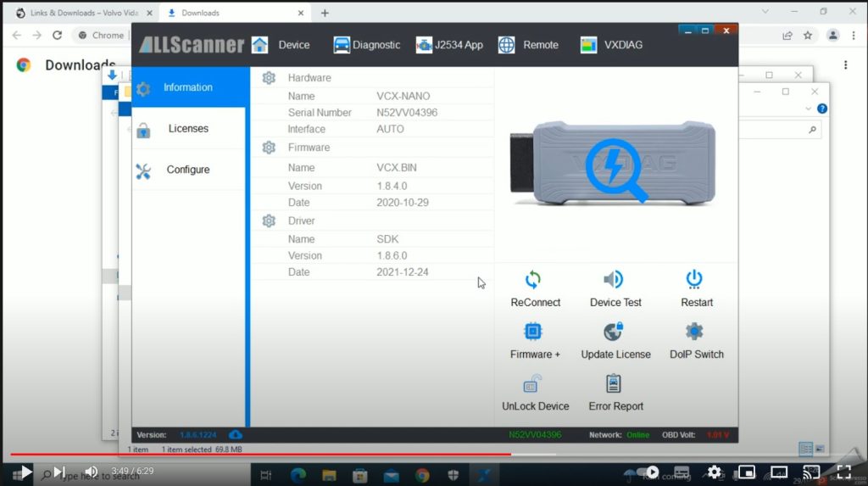
Task: Open Mail from the taskbar
Action: click(x=392, y=475)
